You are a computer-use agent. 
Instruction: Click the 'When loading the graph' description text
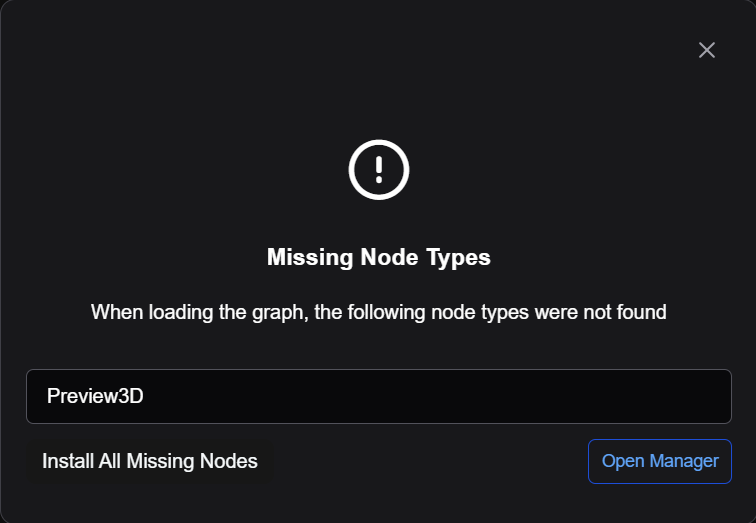tap(378, 312)
